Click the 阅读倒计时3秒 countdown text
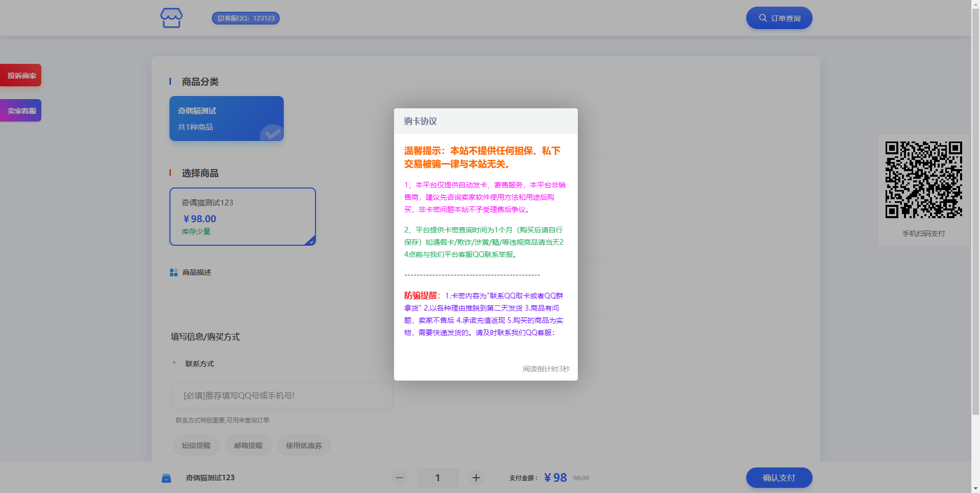 click(546, 369)
